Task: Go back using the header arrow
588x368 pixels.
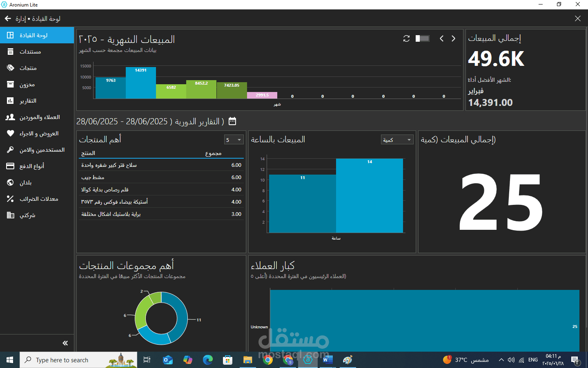Action: click(8, 18)
